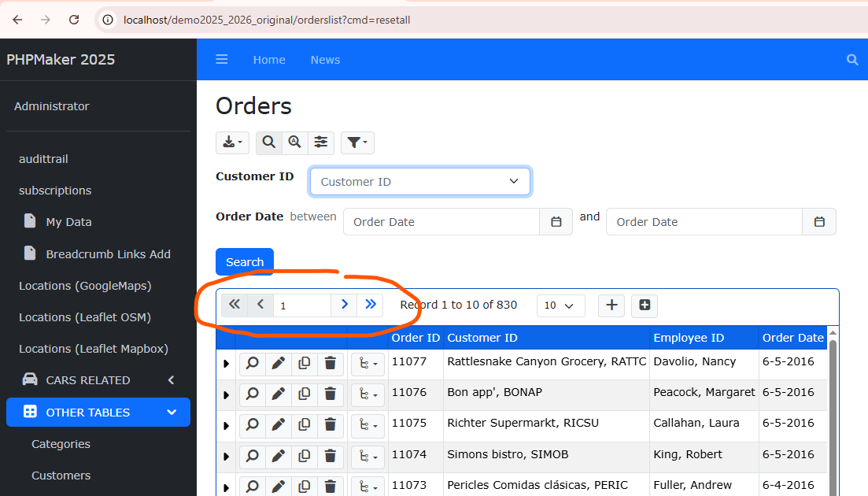Delete order 11076 using trash icon
This screenshot has height=496, width=868.
331,394
